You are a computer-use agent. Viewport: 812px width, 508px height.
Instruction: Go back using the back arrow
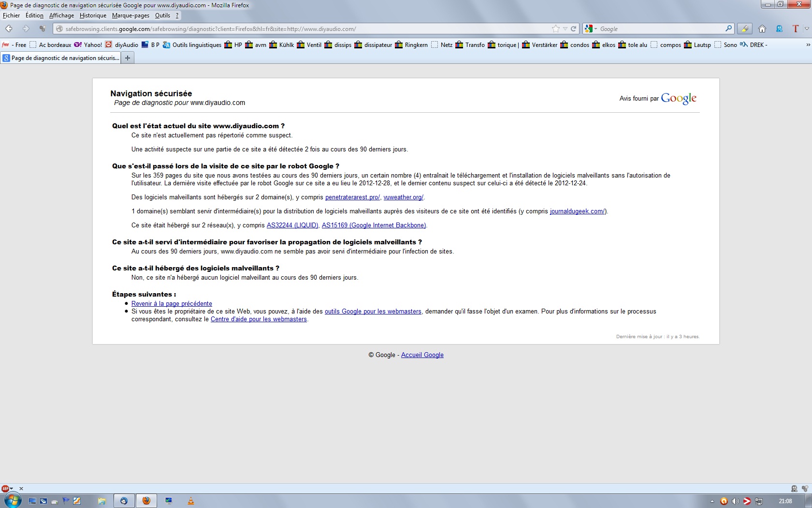tap(9, 29)
